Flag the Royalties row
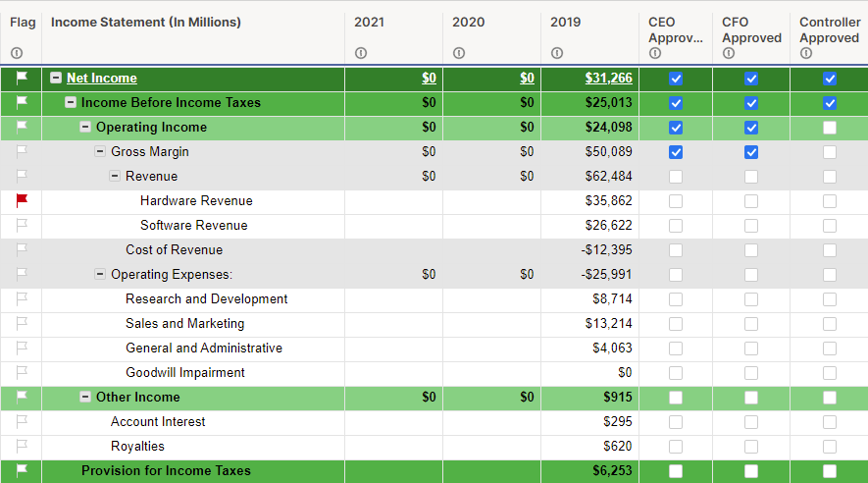Image resolution: width=868 pixels, height=483 pixels. point(22,446)
